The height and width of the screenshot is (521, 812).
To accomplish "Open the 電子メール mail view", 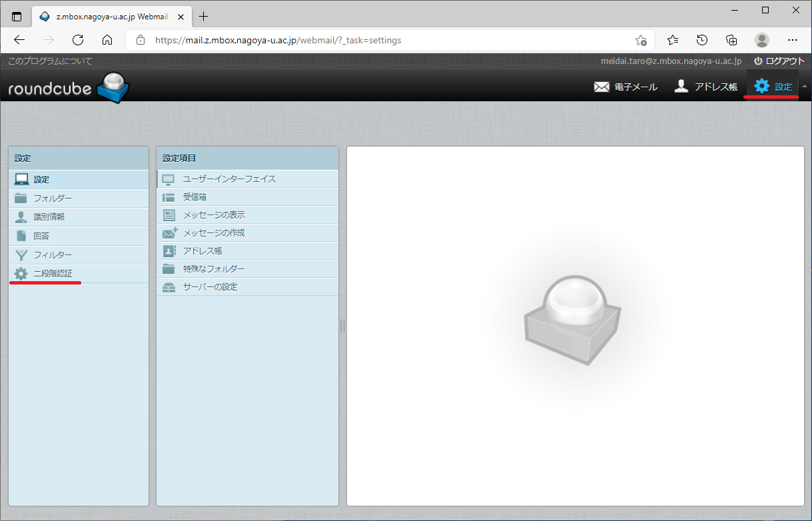I will tap(625, 87).
